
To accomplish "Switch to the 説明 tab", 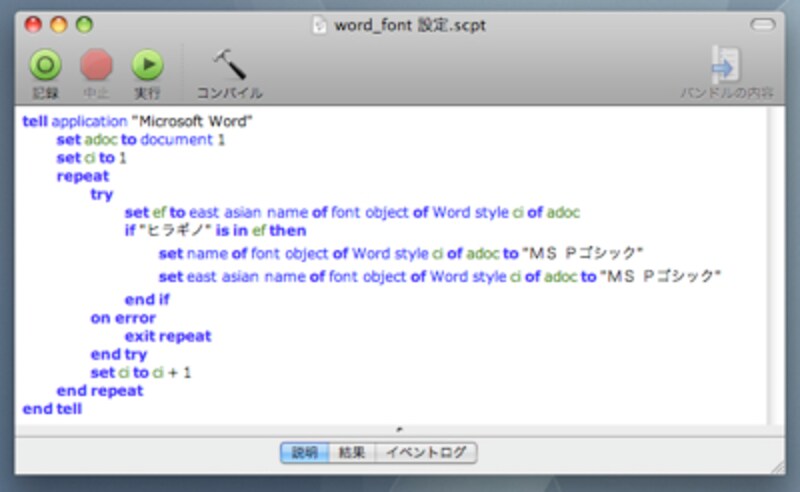I will (x=305, y=453).
